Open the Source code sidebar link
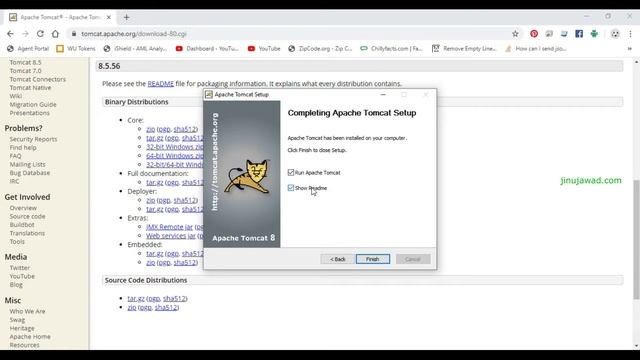Image resolution: width=640 pixels, height=360 pixels. pos(27,216)
